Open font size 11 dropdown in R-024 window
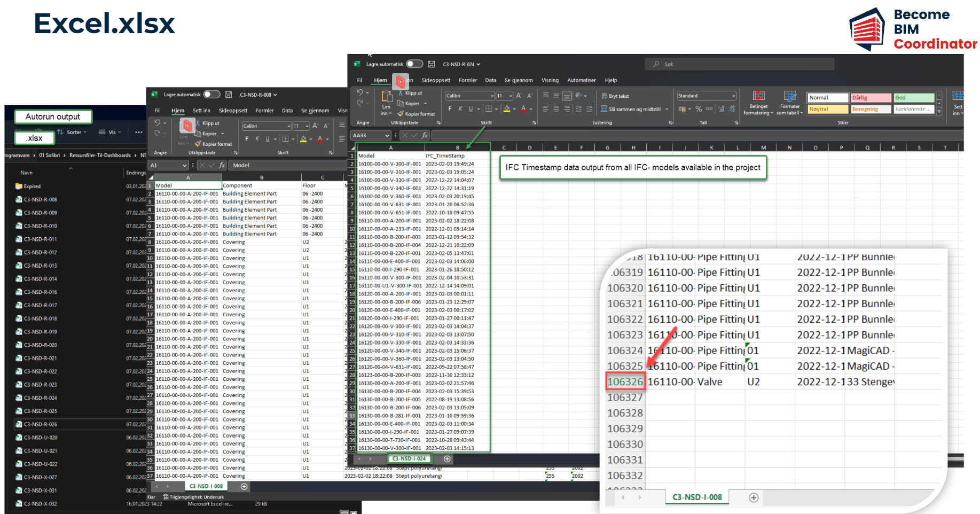 coord(511,96)
